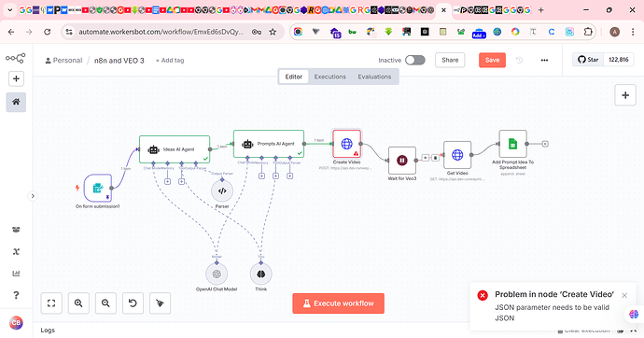The image size is (644, 338).
Task: Fit workflow to view icon
Action: [51, 303]
